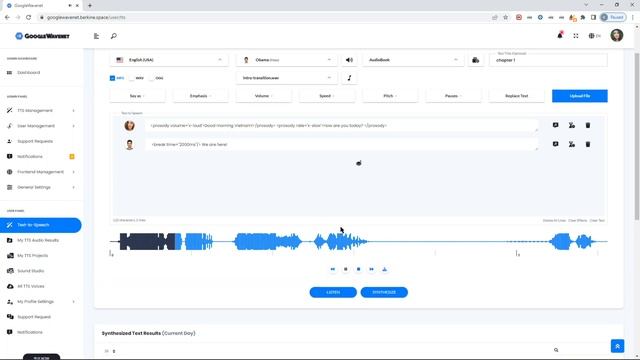
Task: Open the Say as effect dropdown
Action: pyautogui.click(x=137, y=96)
